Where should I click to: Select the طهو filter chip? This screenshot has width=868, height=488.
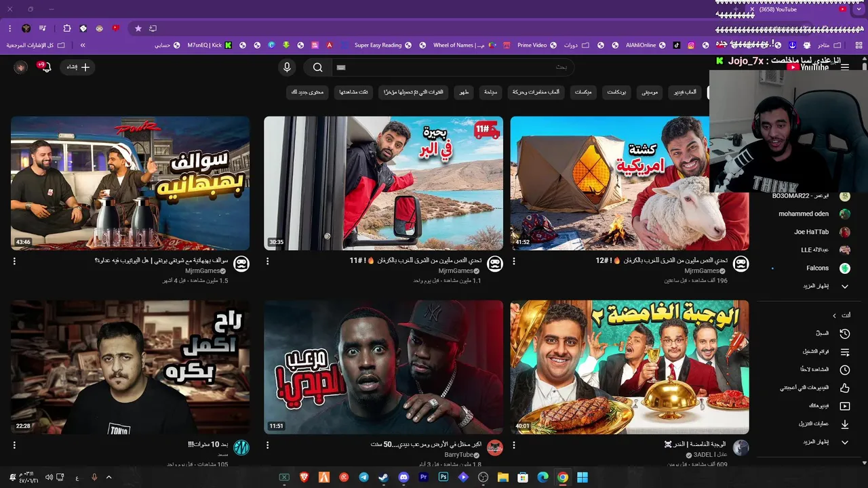(465, 91)
